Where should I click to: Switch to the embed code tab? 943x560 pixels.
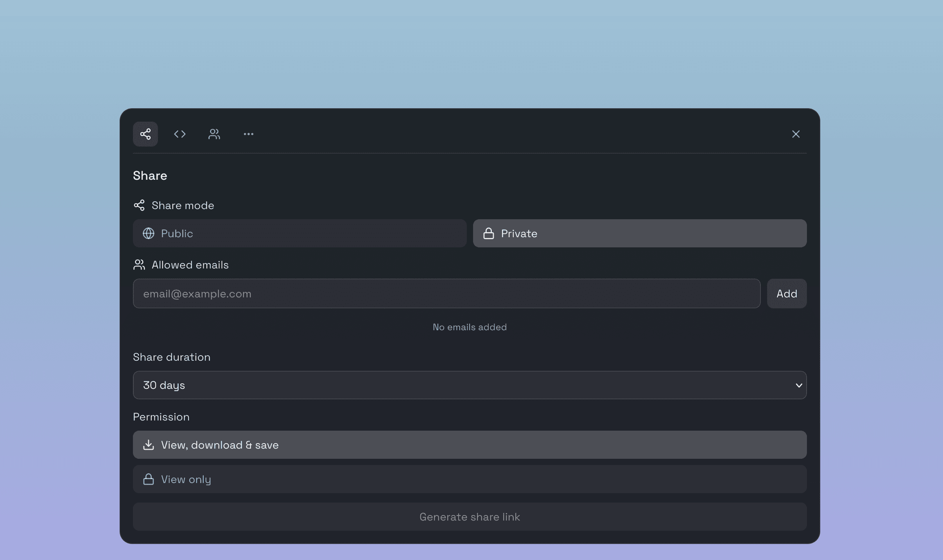(x=180, y=134)
